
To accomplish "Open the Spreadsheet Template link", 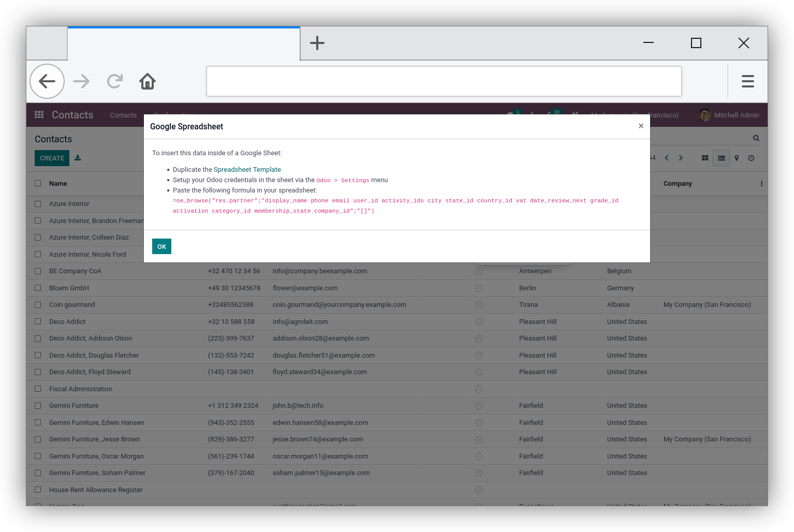I will (x=247, y=169).
